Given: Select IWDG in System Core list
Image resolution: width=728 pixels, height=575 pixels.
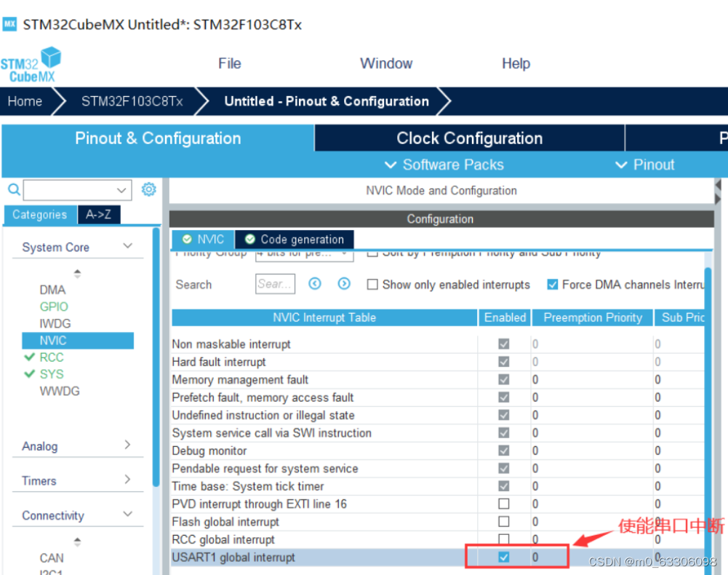Looking at the screenshot, I should (55, 323).
